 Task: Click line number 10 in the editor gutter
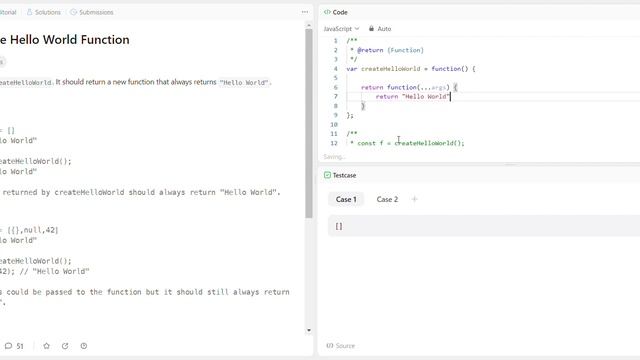coord(334,124)
